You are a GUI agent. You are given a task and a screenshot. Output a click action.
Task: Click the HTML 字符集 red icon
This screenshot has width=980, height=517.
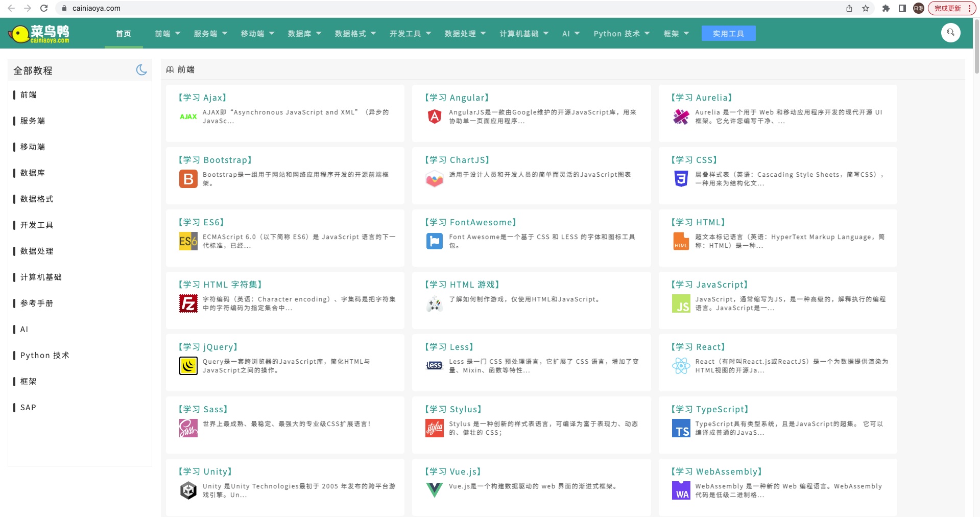click(188, 303)
